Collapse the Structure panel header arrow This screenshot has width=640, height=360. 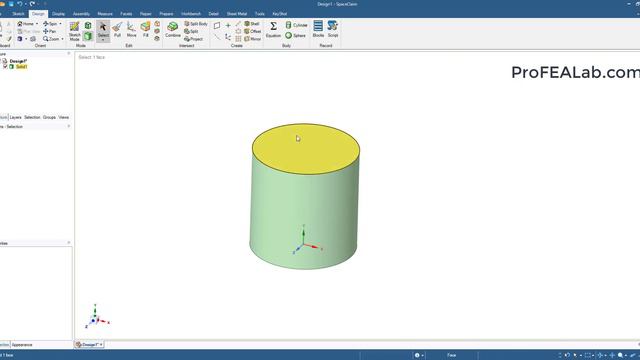pyautogui.click(x=69, y=53)
